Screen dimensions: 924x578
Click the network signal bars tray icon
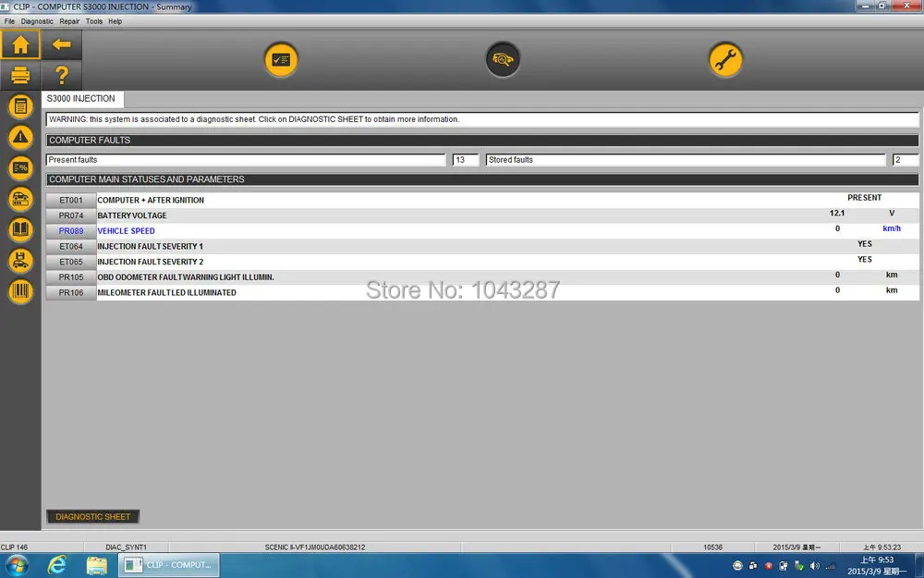click(x=831, y=566)
